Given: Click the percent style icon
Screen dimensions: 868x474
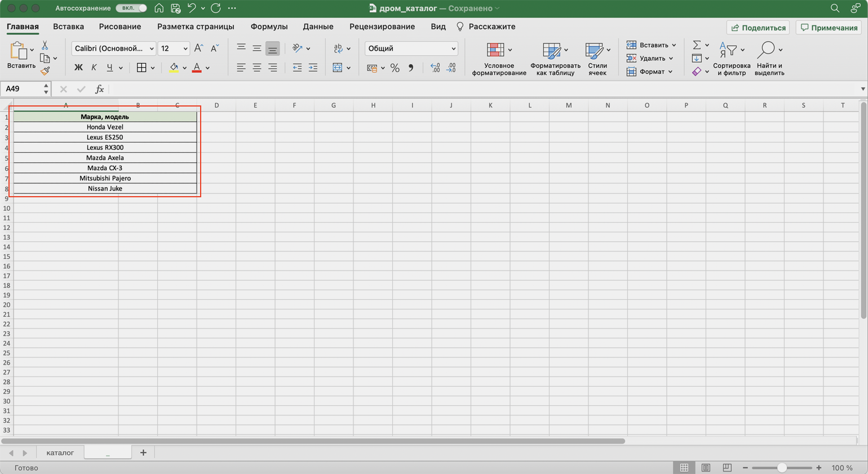Looking at the screenshot, I should (x=395, y=68).
